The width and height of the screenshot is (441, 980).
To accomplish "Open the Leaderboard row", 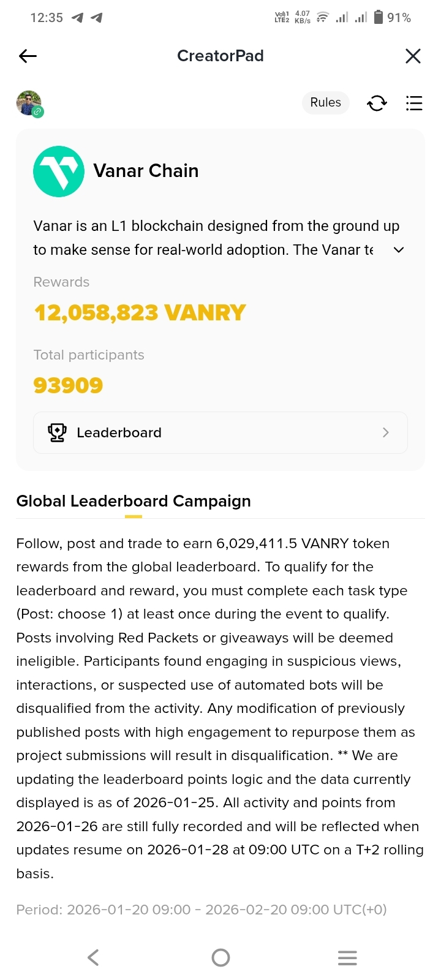I will 221,432.
